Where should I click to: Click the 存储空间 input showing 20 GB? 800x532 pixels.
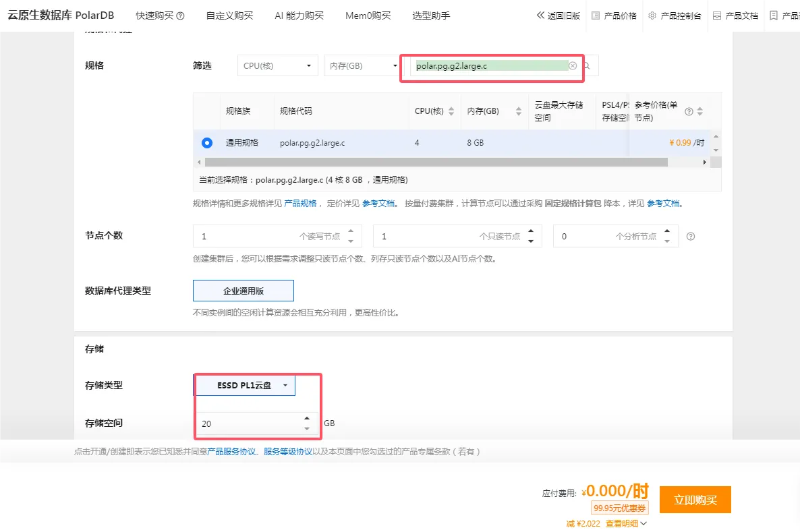[256, 423]
